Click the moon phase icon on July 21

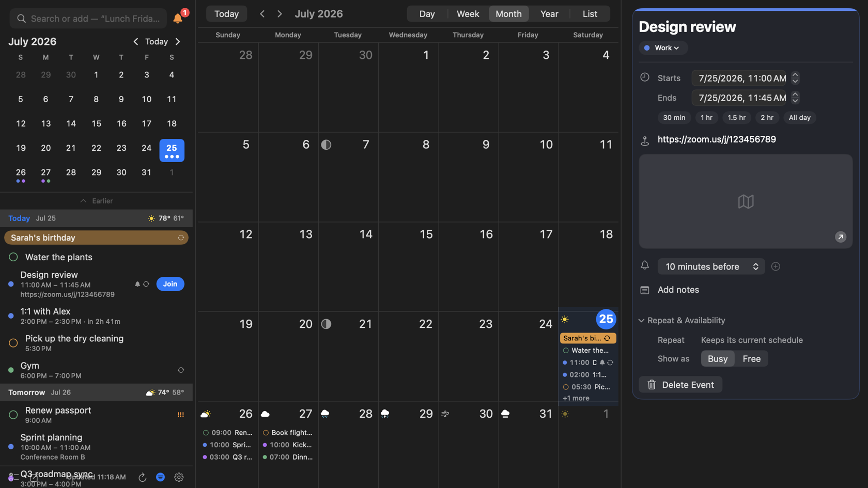[x=326, y=324]
